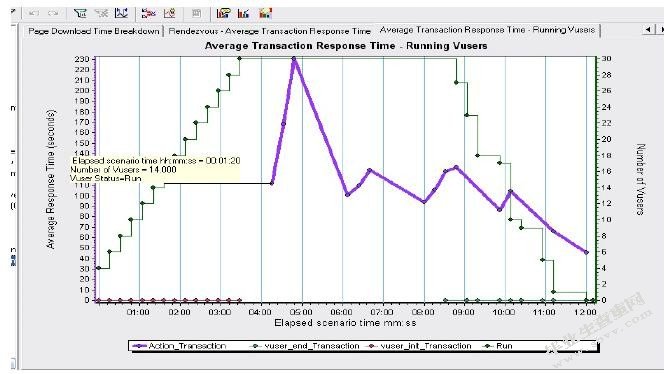Select vuser_end_Transaction in the graph legend
The image size is (664, 374).
click(x=305, y=346)
